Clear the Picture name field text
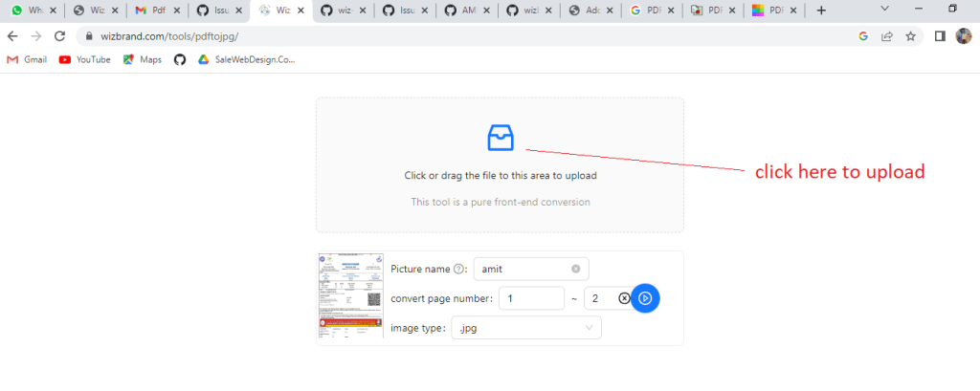 pyautogui.click(x=576, y=270)
